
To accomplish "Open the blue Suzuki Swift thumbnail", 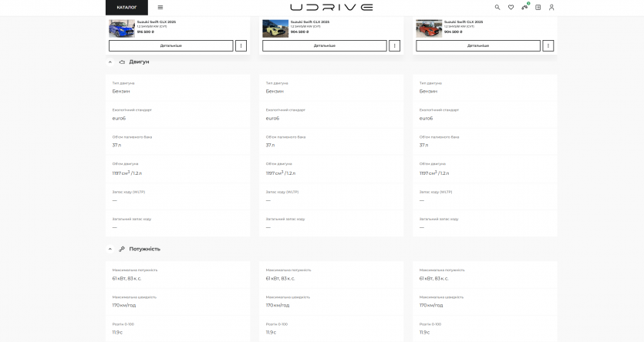I will (x=122, y=28).
